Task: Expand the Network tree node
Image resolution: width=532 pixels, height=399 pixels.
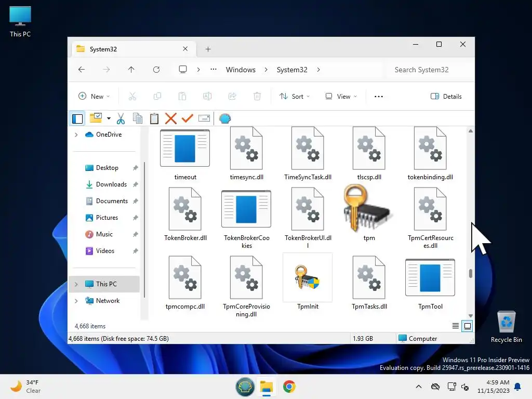Action: point(76,301)
